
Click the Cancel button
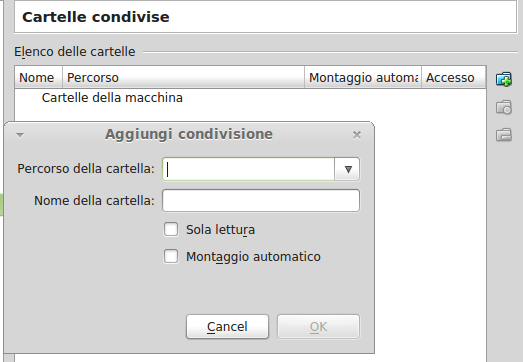(227, 327)
